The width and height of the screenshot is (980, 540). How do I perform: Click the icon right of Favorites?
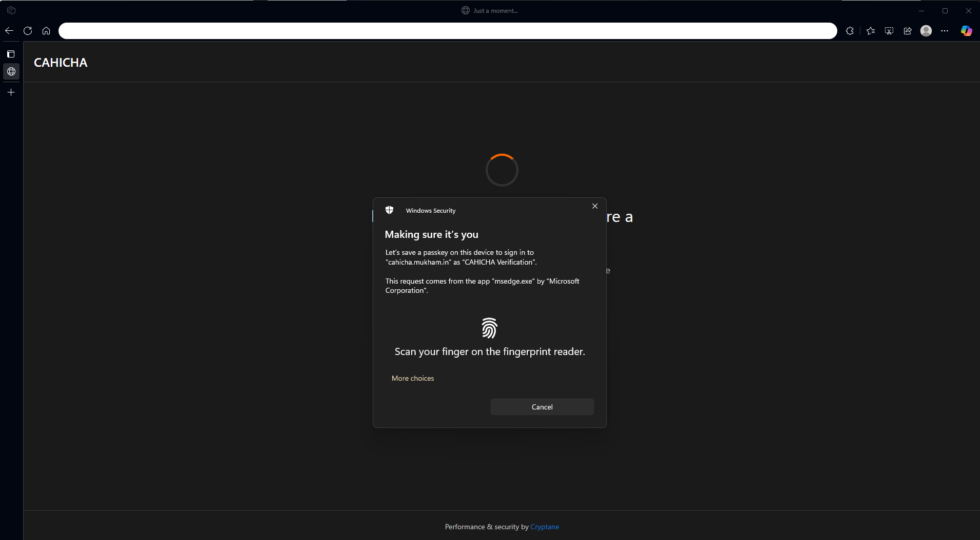(889, 31)
